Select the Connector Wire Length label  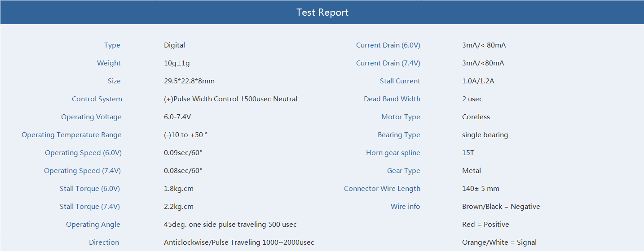click(x=382, y=189)
